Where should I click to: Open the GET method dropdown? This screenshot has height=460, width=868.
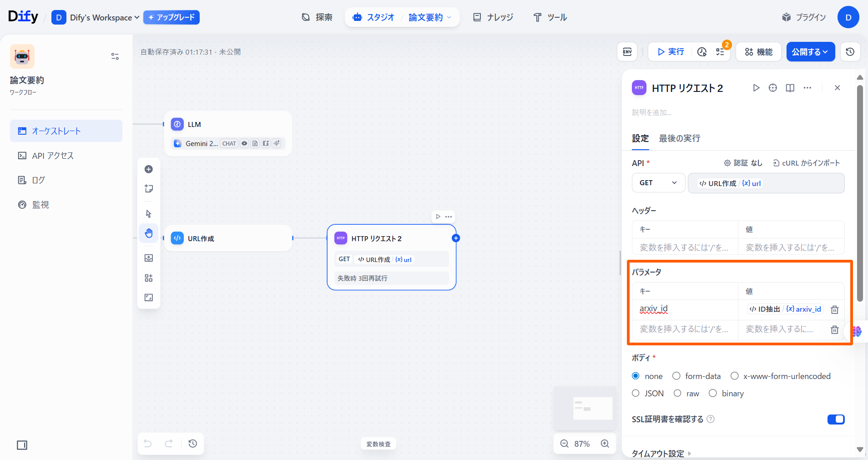658,183
